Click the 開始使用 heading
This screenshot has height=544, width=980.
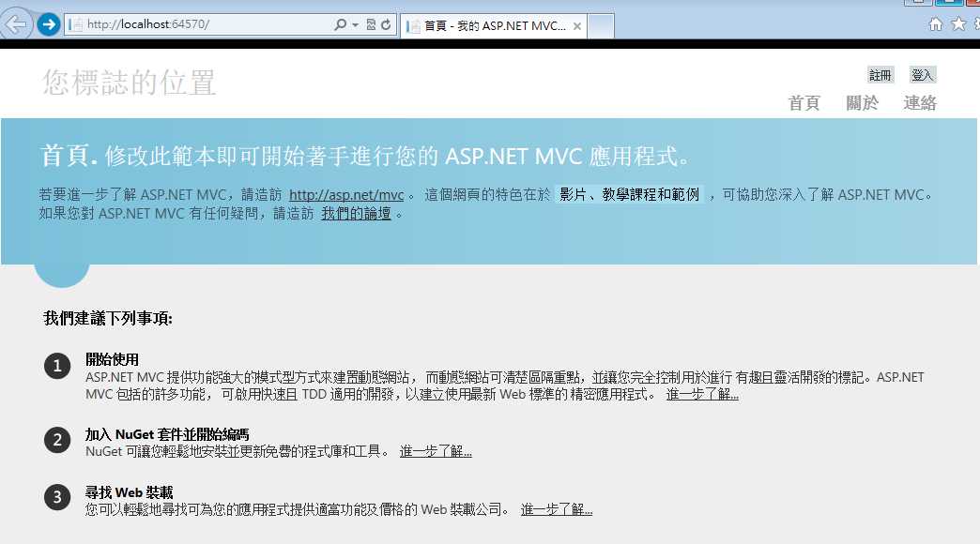(112, 360)
